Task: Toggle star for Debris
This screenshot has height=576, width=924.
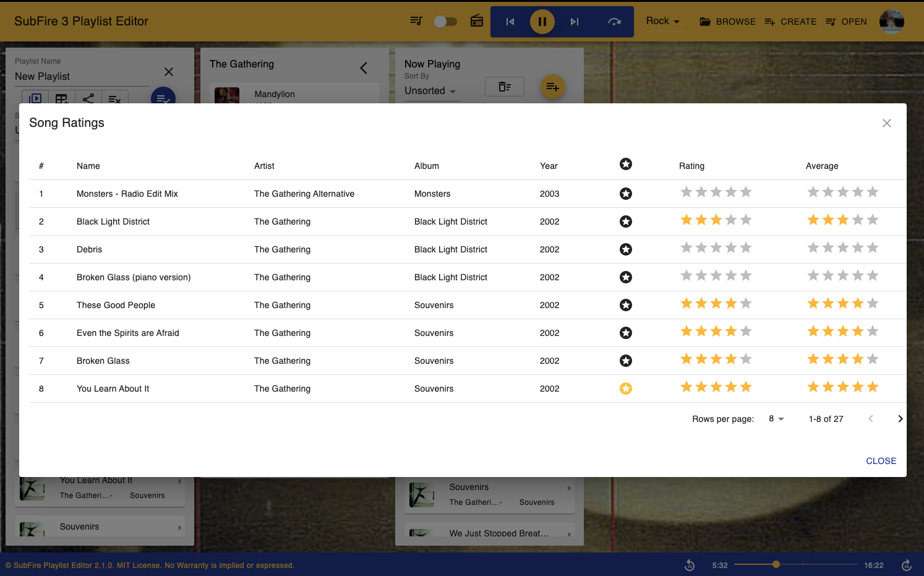Action: (626, 249)
